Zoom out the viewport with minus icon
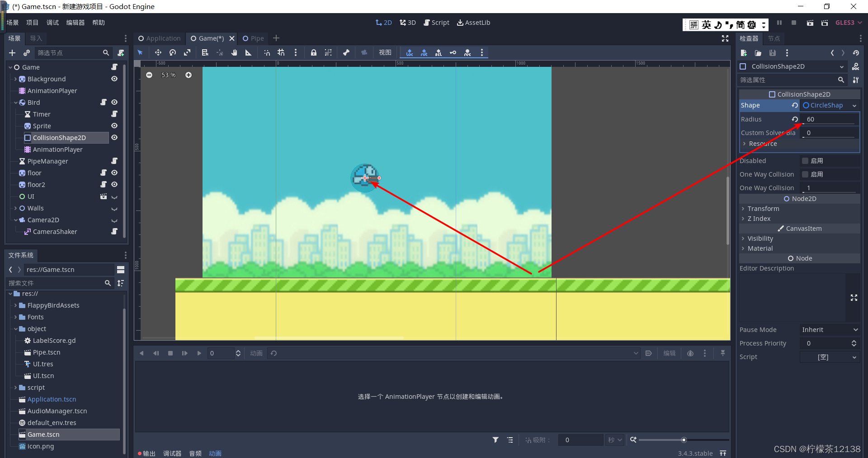The height and width of the screenshot is (458, 868). pos(149,75)
